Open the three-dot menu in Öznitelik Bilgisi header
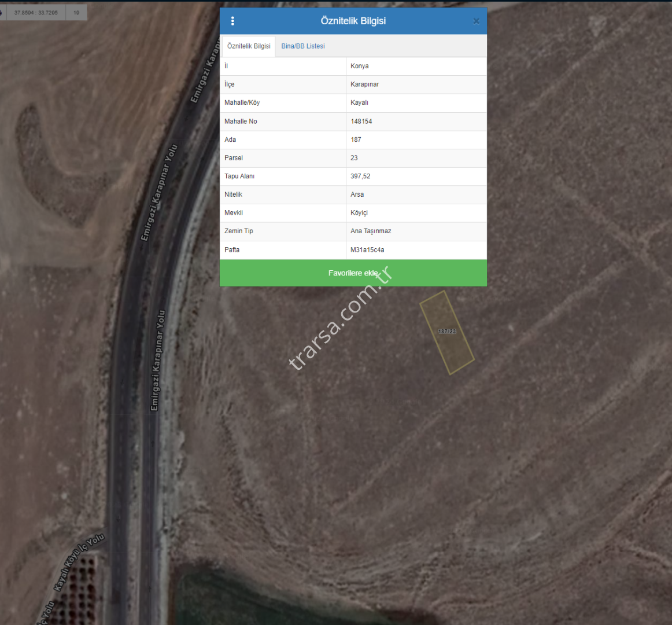Viewport: 672px width, 625px height. coord(232,21)
